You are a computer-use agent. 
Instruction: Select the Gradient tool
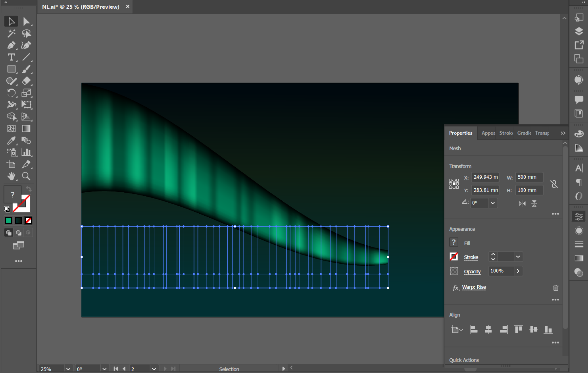click(x=26, y=129)
